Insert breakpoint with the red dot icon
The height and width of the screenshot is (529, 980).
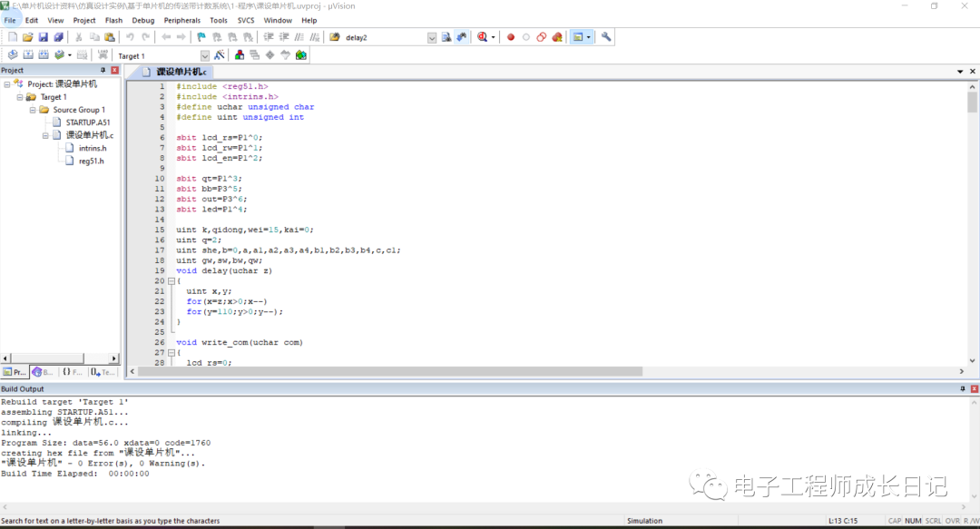coord(511,37)
